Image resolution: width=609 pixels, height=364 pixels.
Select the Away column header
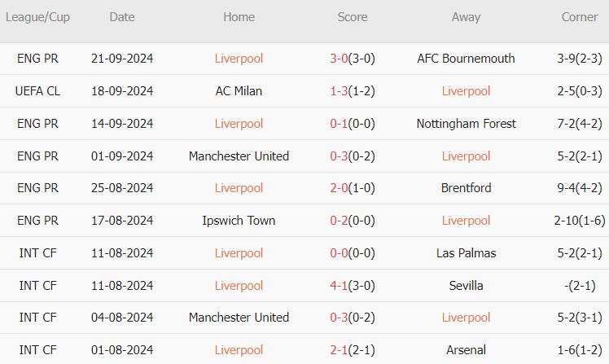click(x=466, y=17)
